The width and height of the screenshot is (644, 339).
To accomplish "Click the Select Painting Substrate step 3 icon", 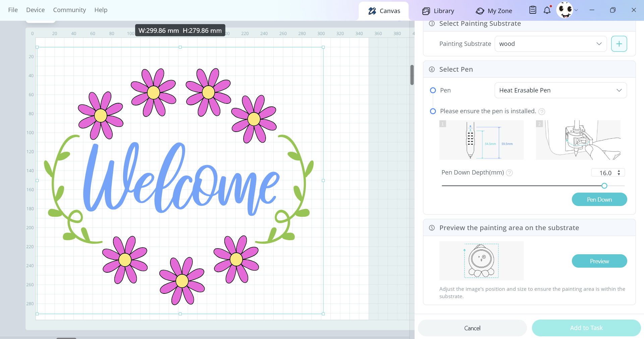I will pos(432,23).
